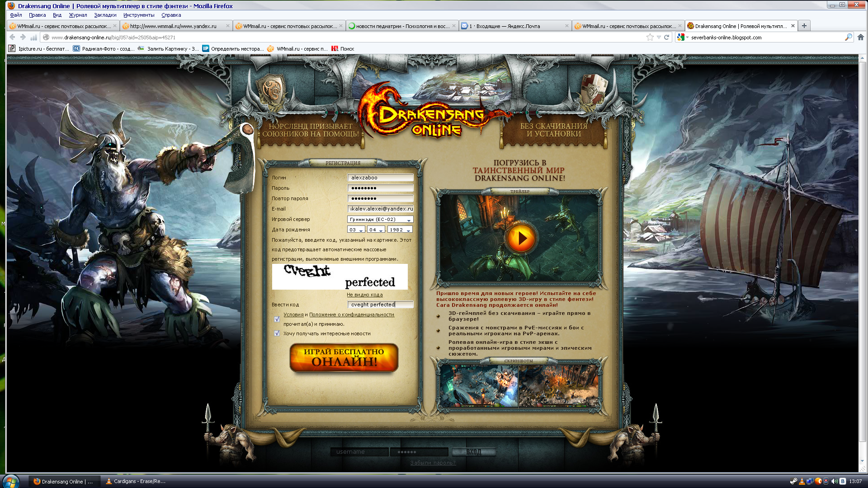This screenshot has width=868, height=488.
Task: Click the browser Back arrow button
Action: click(12, 38)
